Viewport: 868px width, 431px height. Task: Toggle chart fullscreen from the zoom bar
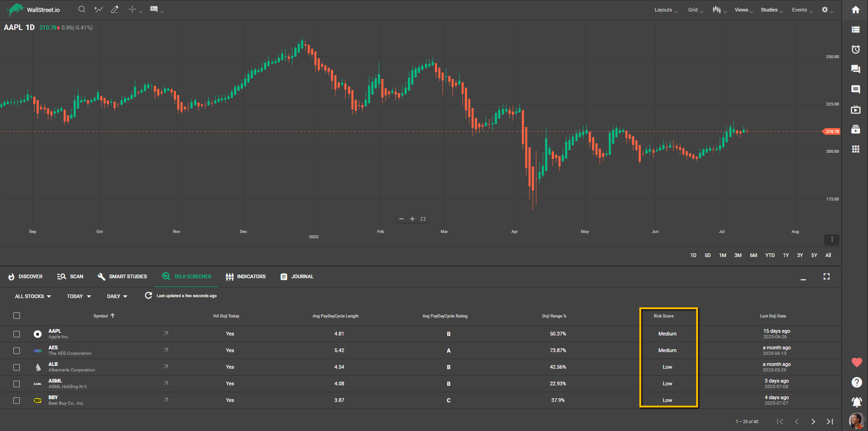coord(423,219)
